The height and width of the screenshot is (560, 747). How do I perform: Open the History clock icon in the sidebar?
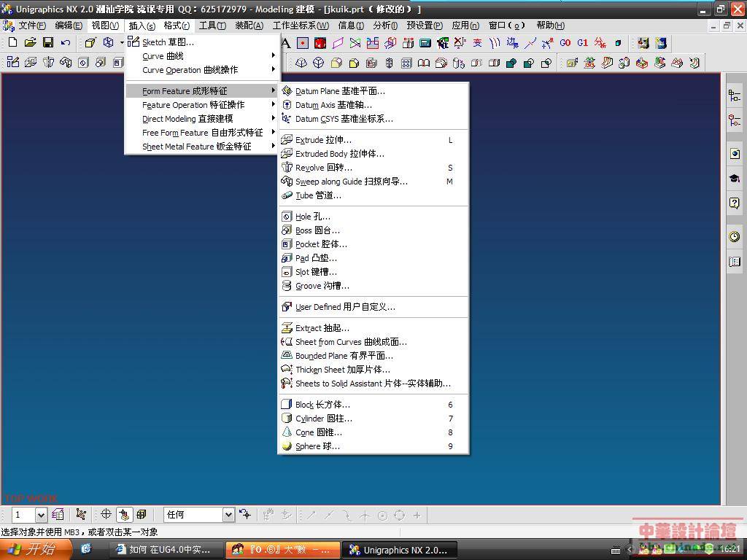point(735,236)
